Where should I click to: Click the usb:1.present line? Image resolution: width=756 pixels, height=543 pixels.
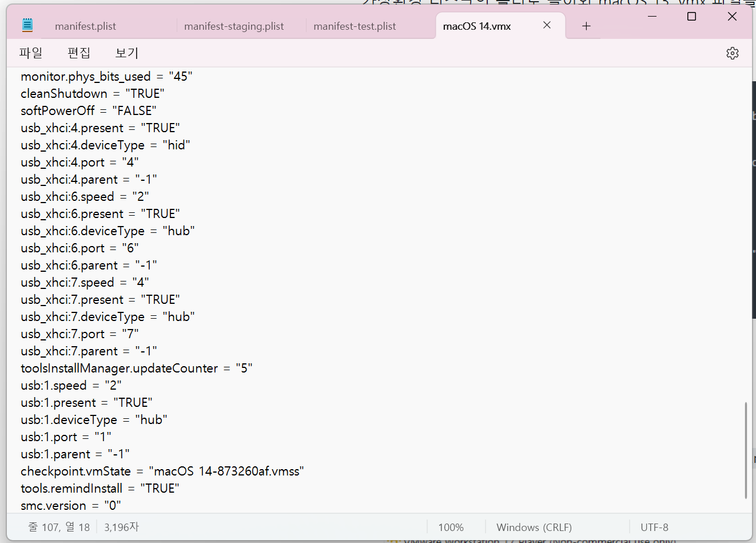click(x=86, y=403)
